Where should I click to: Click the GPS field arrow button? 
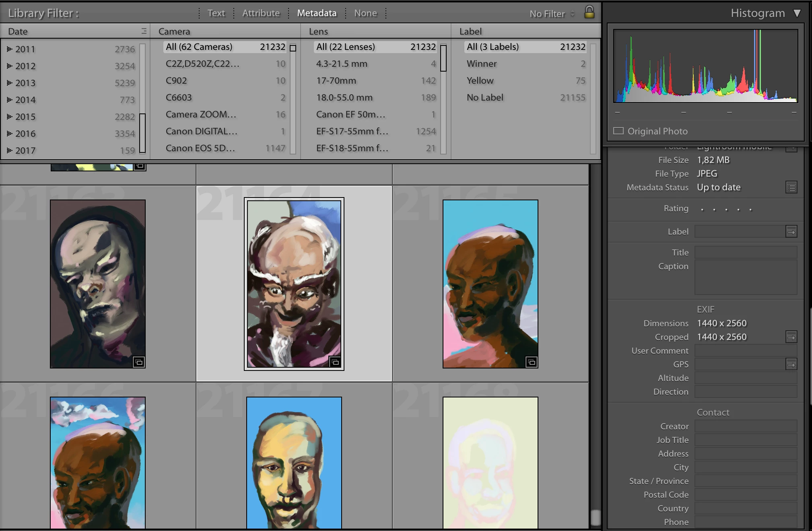coord(791,364)
